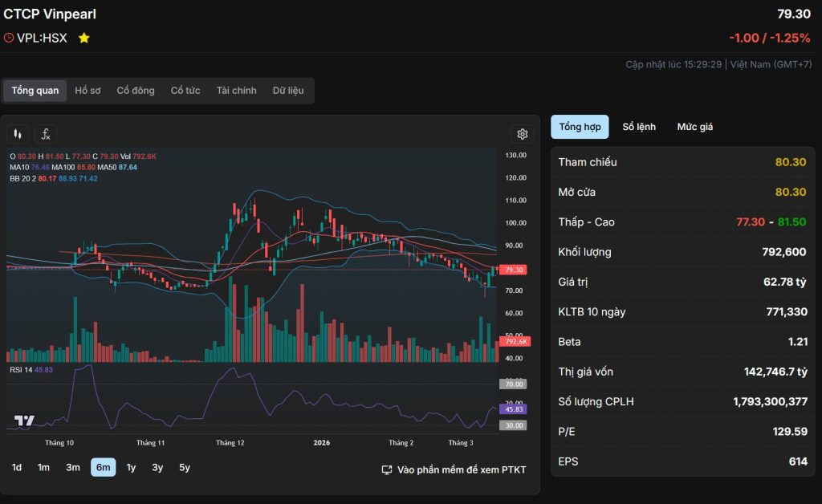Open chart settings gear
This screenshot has width=822, height=504.
pyautogui.click(x=523, y=134)
